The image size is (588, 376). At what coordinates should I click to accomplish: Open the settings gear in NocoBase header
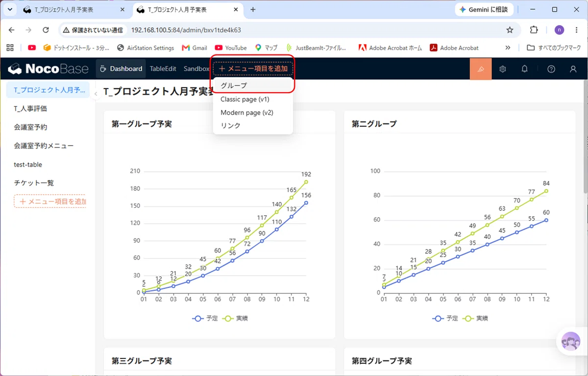(x=502, y=69)
